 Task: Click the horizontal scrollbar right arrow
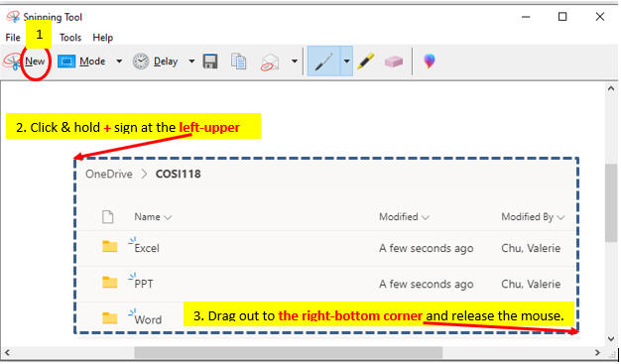(597, 352)
